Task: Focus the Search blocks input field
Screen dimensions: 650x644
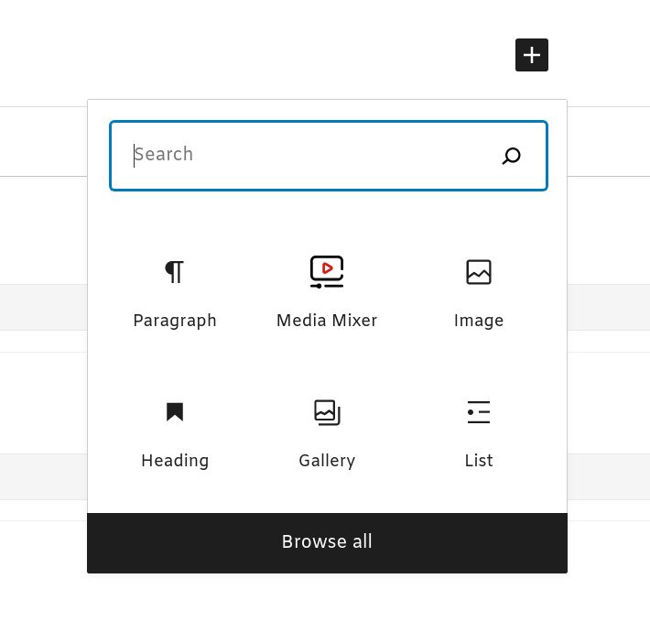Action: tap(329, 156)
